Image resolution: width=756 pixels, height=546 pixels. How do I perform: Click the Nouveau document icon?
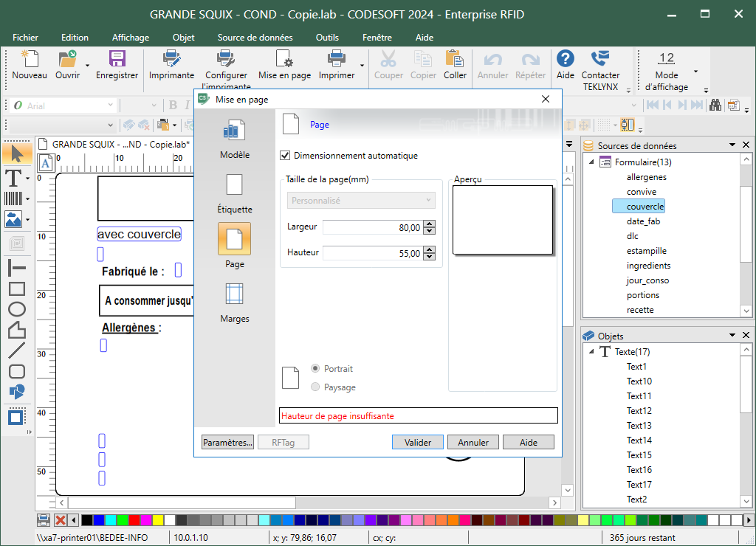click(30, 59)
